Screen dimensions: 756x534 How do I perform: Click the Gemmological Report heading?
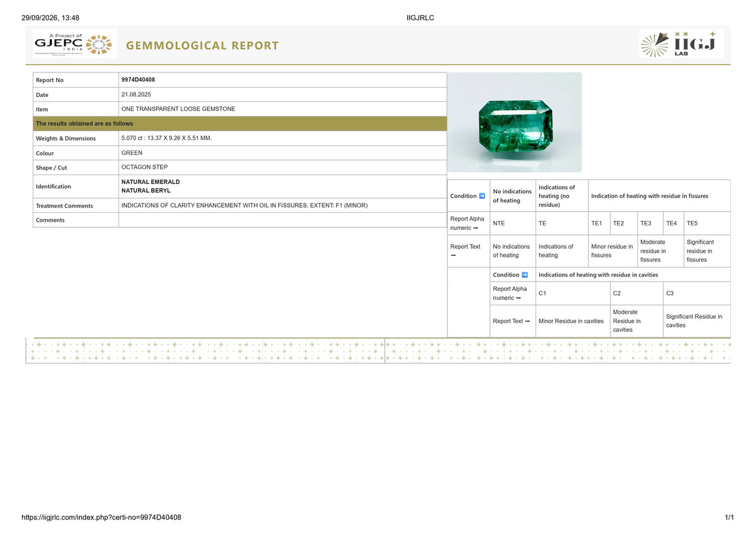pyautogui.click(x=202, y=45)
